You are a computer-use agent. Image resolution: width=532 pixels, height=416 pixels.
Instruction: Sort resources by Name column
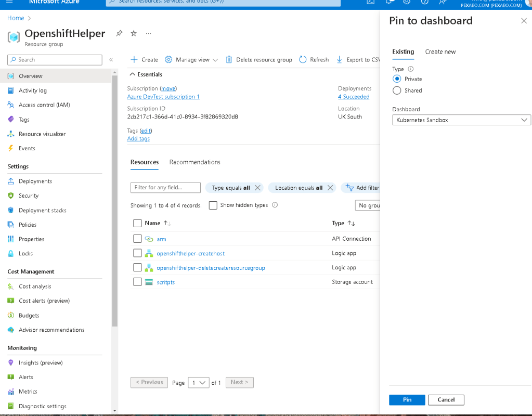pyautogui.click(x=158, y=223)
